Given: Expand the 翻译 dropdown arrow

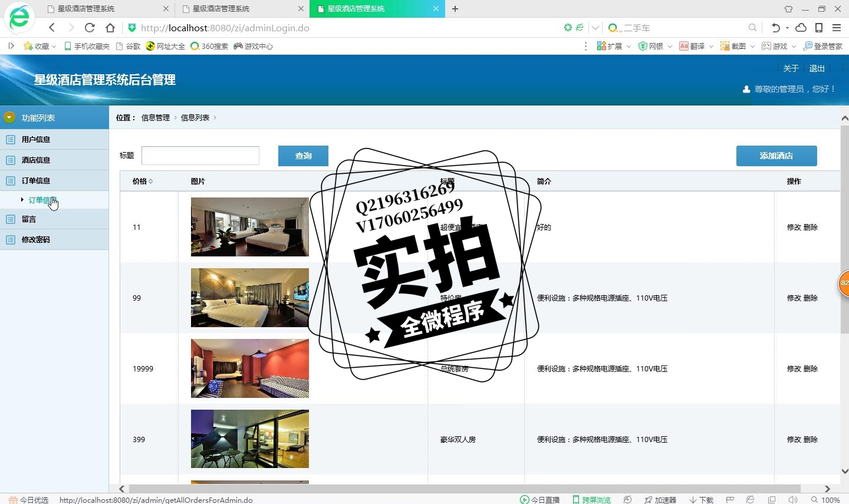Looking at the screenshot, I should [711, 46].
